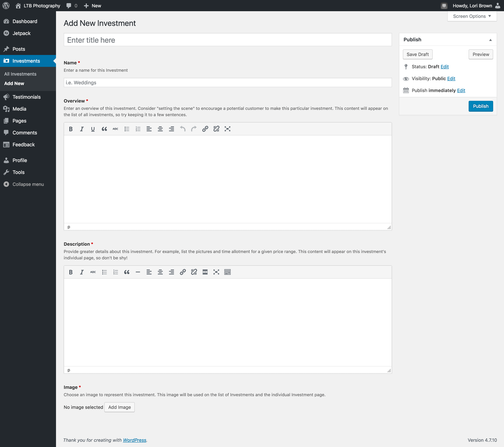Collapse menu in the sidebar
Screen dimensions: 504x447
28,184
